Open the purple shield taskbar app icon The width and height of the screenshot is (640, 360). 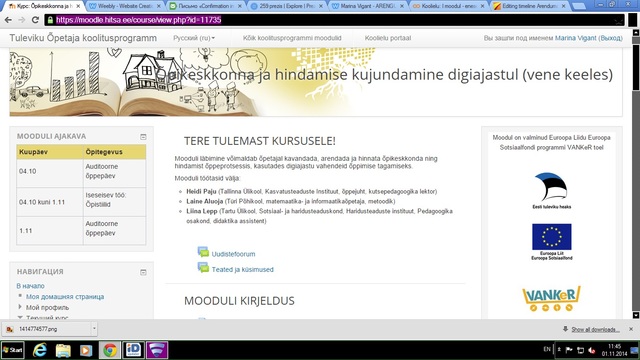tap(157, 350)
